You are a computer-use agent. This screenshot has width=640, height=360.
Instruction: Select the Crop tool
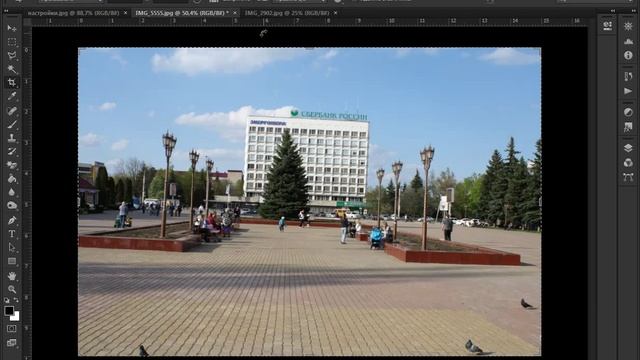click(x=12, y=82)
